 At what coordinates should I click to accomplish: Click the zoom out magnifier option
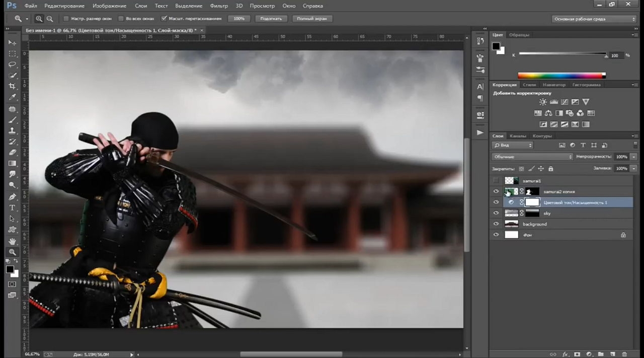(49, 19)
